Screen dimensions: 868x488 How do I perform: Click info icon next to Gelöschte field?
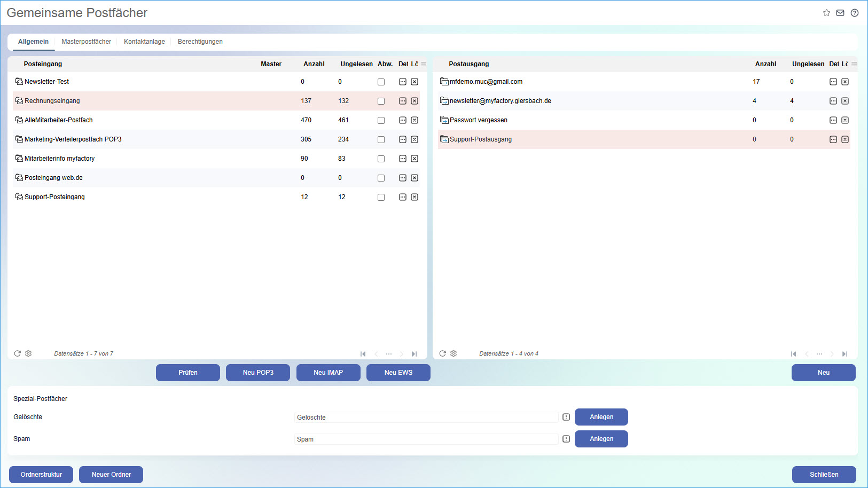click(x=566, y=417)
